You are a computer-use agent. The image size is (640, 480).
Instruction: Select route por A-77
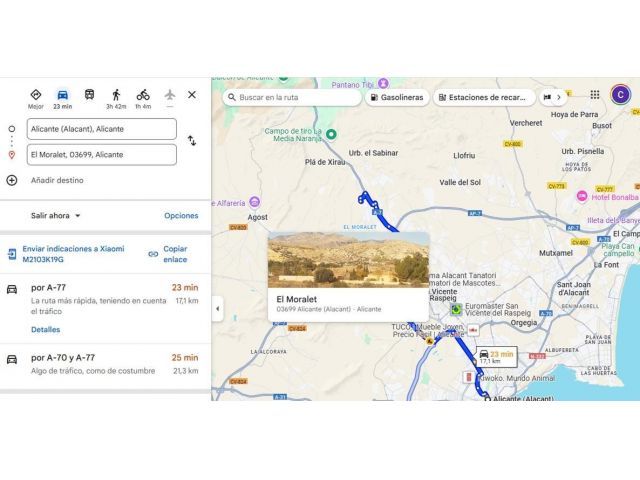tap(105, 308)
